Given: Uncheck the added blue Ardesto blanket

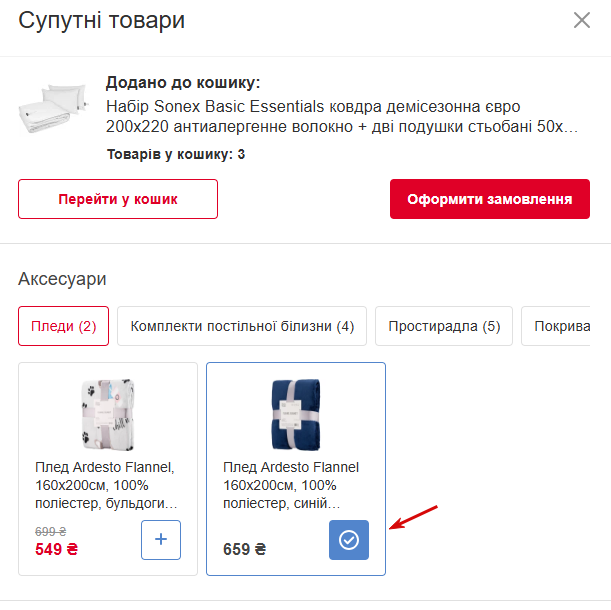Looking at the screenshot, I should point(349,540).
